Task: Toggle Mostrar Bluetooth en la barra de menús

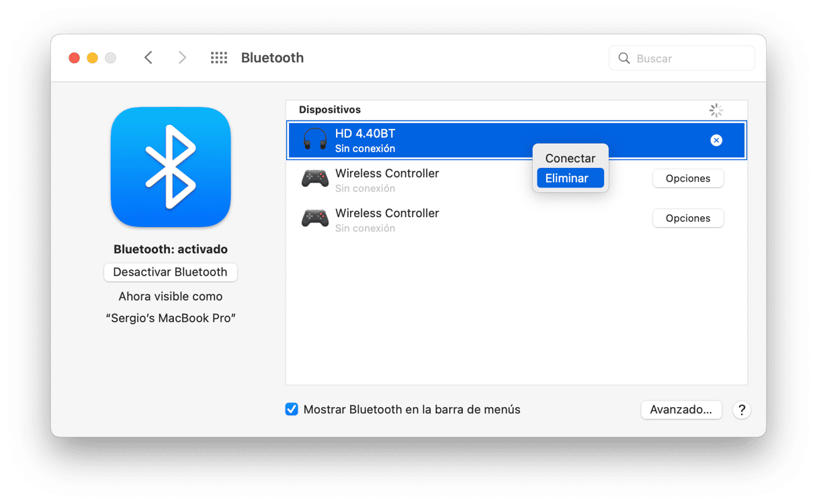Action: click(292, 409)
